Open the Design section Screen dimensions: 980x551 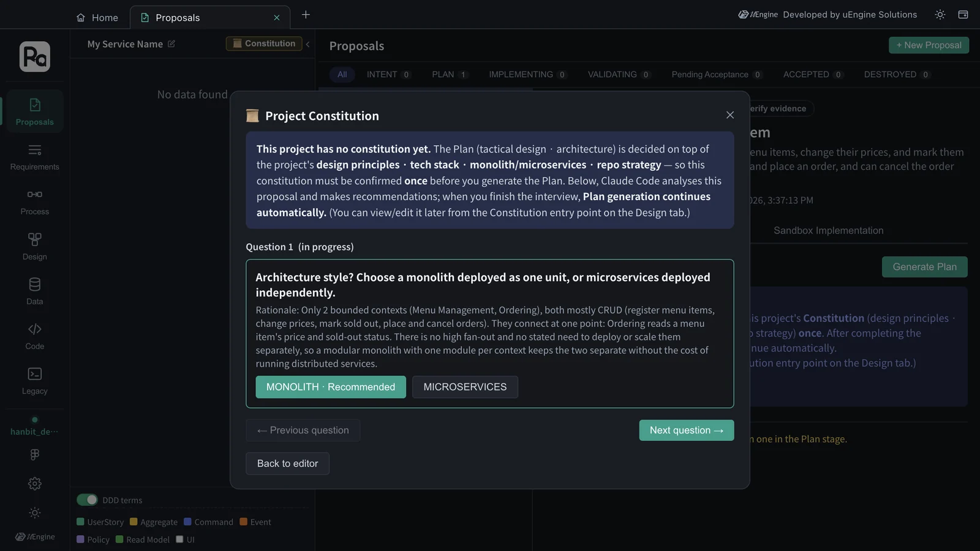(x=35, y=246)
